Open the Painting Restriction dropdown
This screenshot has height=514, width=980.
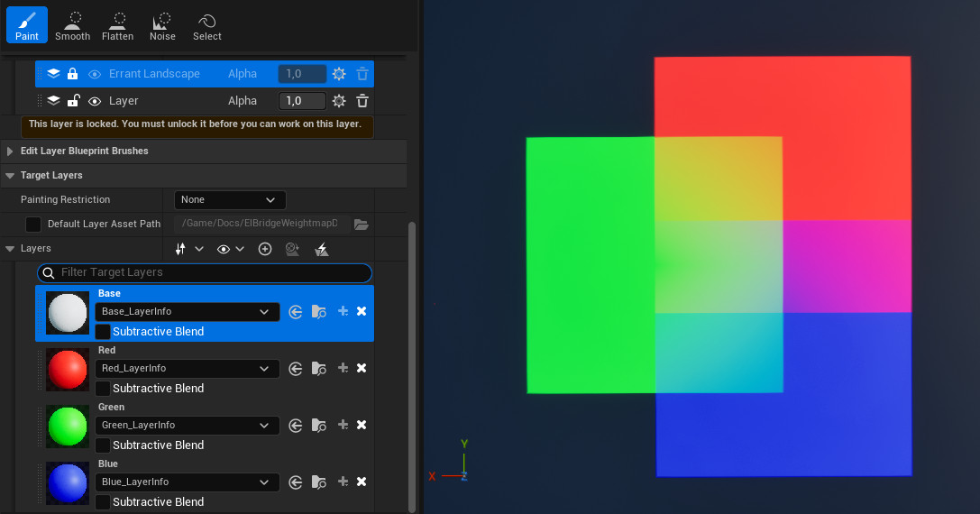pos(229,199)
